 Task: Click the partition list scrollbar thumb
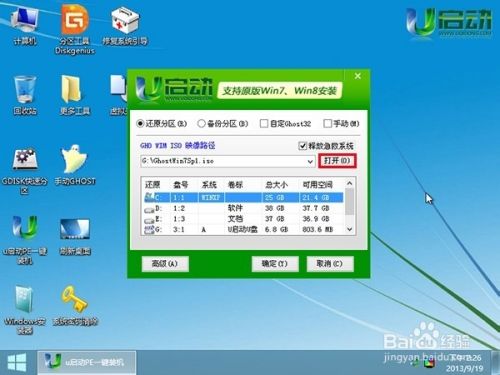click(x=349, y=201)
